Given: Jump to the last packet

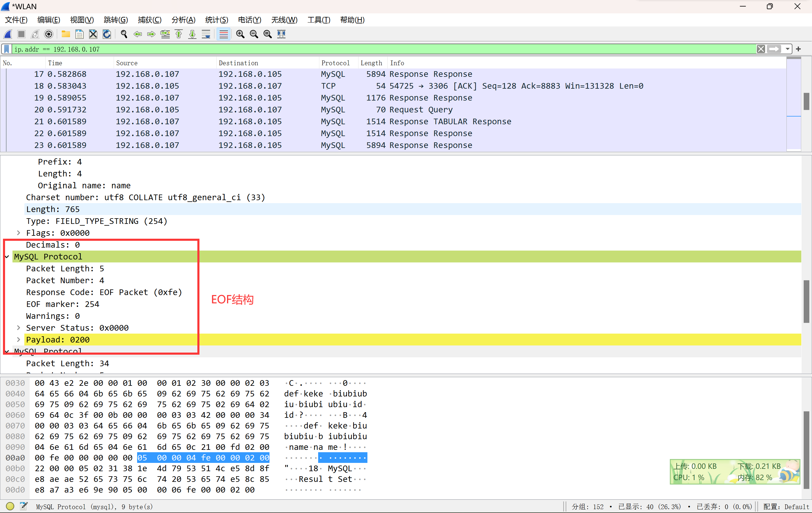Looking at the screenshot, I should pyautogui.click(x=192, y=34).
